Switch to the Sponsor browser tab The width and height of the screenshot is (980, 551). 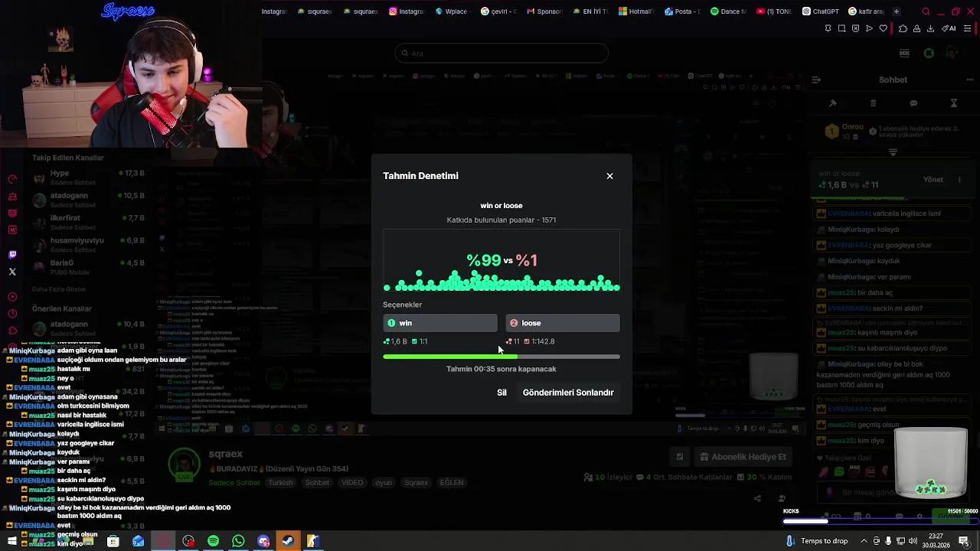544,11
